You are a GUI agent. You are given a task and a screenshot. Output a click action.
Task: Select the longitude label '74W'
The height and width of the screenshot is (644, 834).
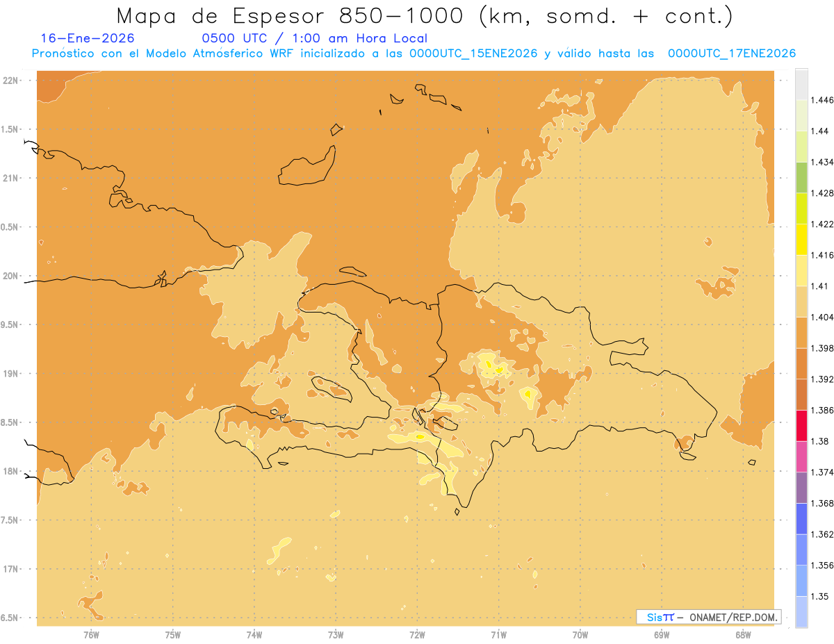coord(254,634)
